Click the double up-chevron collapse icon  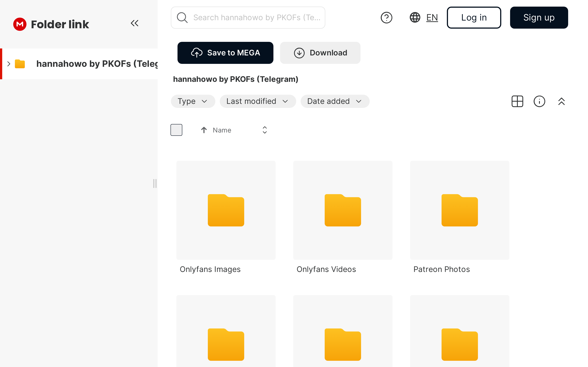[561, 101]
